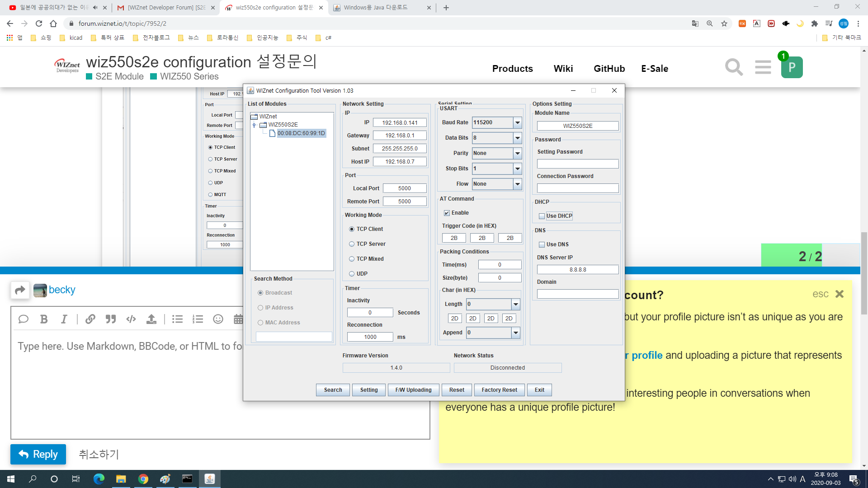The image size is (868, 488).
Task: Click the preformatted code icon
Action: [x=131, y=319]
